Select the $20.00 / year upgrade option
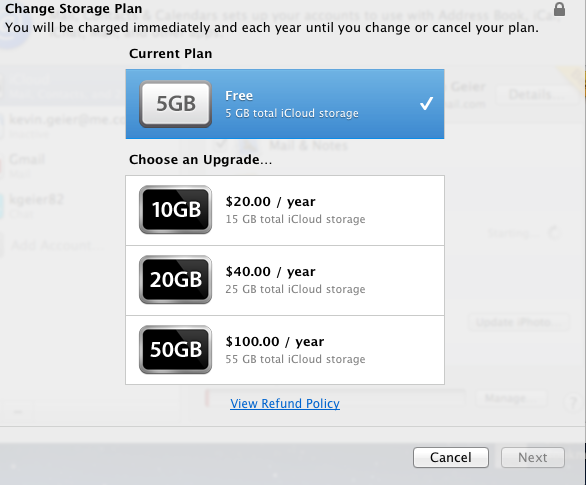Viewport: 586px width, 485px height. (x=285, y=210)
